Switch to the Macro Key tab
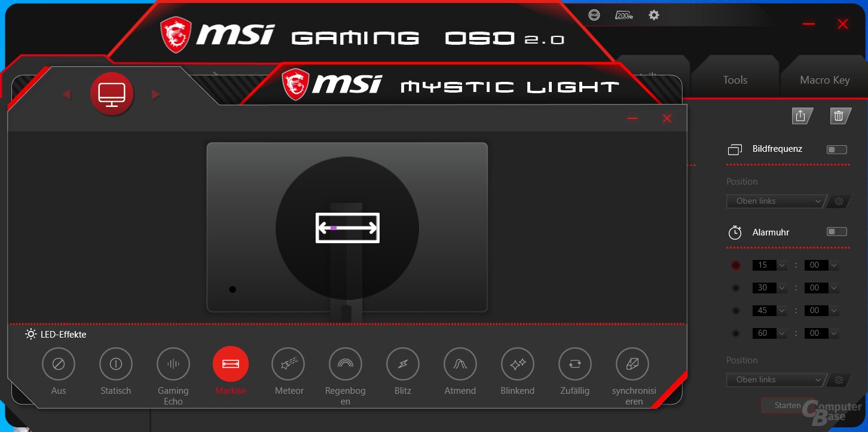The width and height of the screenshot is (868, 432). (824, 80)
